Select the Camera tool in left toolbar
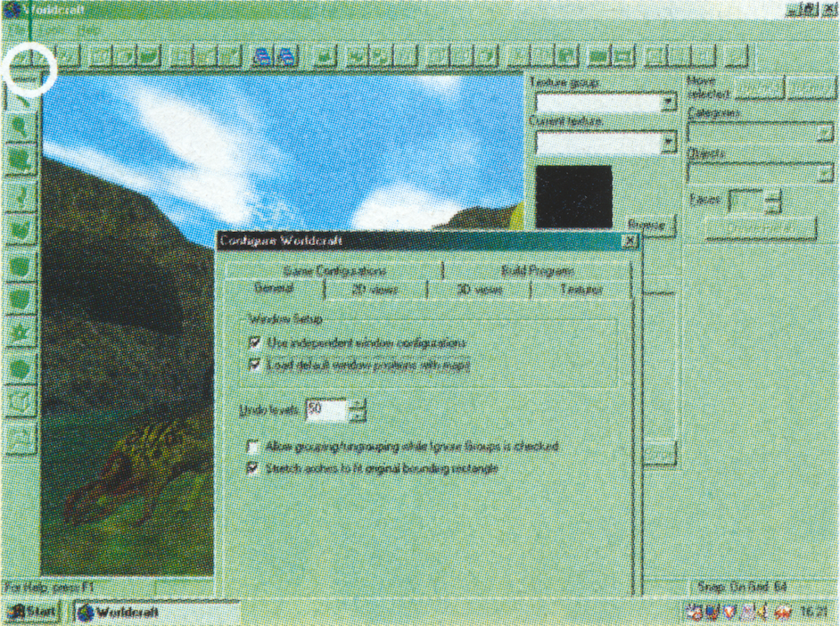This screenshot has width=840, height=626. (x=21, y=161)
